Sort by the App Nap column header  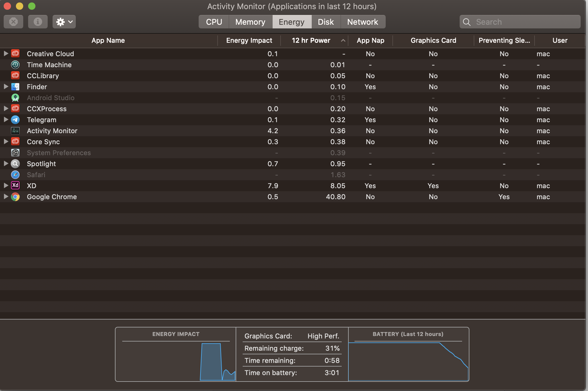[x=370, y=40]
